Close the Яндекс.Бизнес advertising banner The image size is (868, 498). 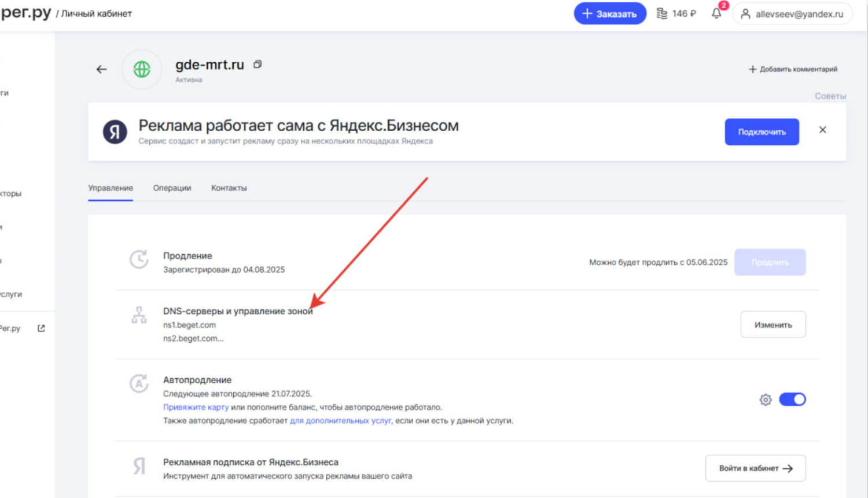[x=822, y=130]
